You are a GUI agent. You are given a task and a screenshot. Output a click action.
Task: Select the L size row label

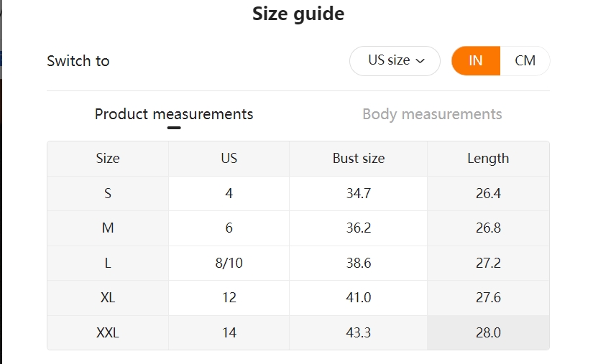108,263
